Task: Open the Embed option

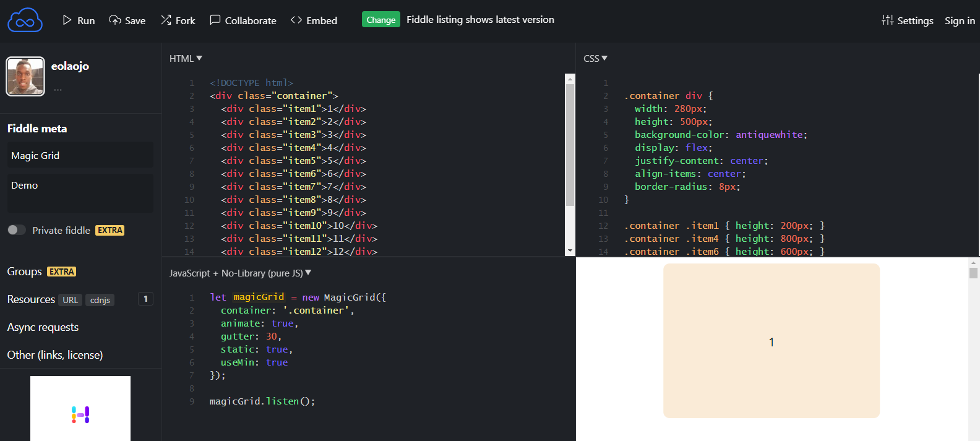Action: (x=314, y=20)
